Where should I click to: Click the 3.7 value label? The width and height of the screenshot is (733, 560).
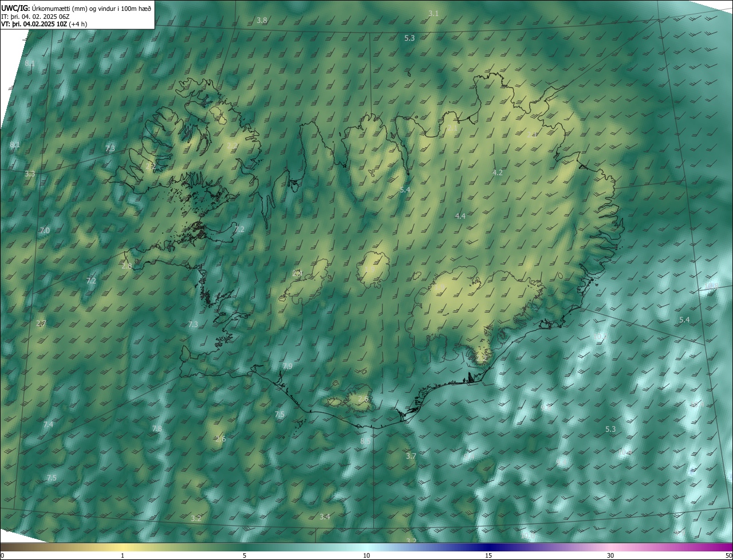[x=411, y=456]
